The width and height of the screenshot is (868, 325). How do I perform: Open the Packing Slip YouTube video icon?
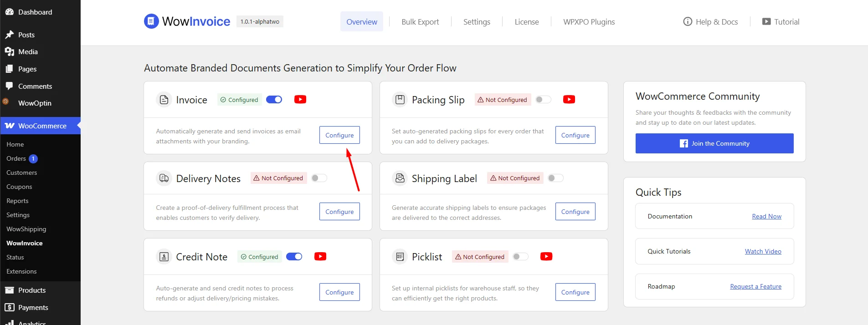[x=569, y=99]
